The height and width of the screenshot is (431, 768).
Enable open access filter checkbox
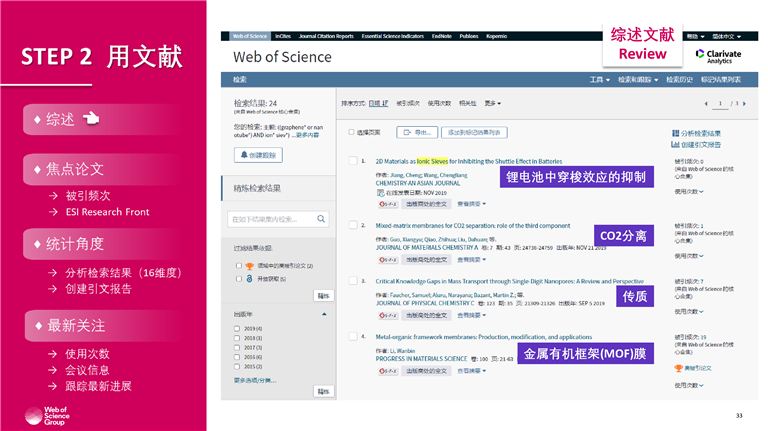pos(239,279)
